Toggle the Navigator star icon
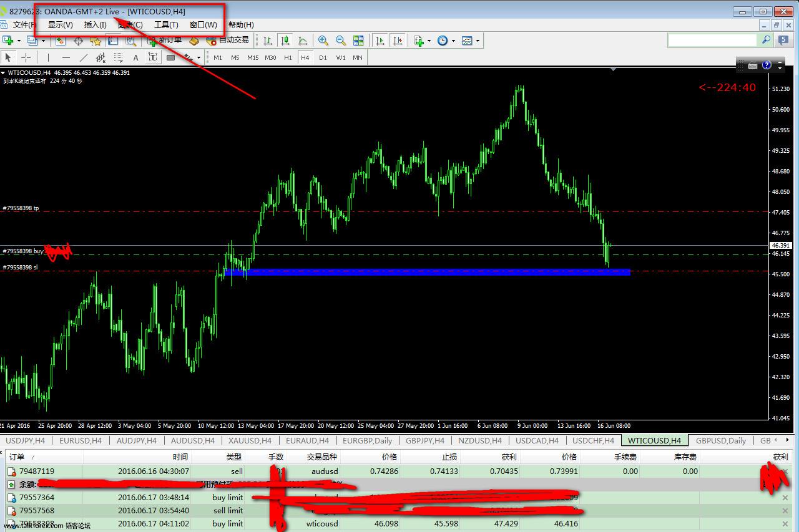The image size is (799, 532). [96, 41]
